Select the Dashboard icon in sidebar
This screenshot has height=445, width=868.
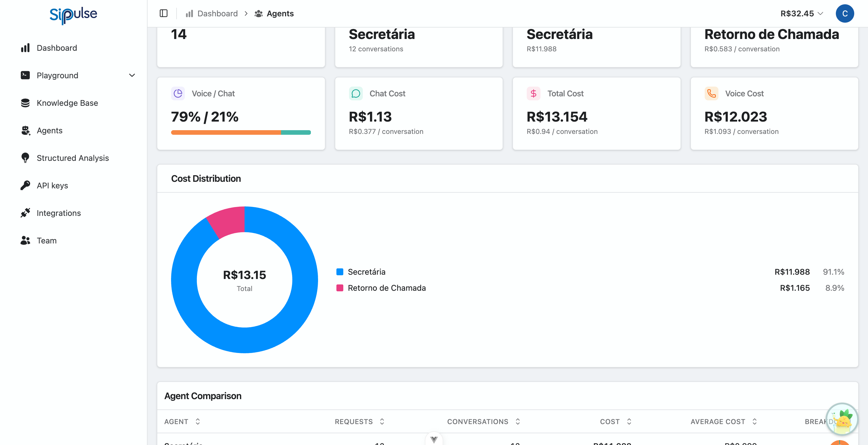pos(26,48)
